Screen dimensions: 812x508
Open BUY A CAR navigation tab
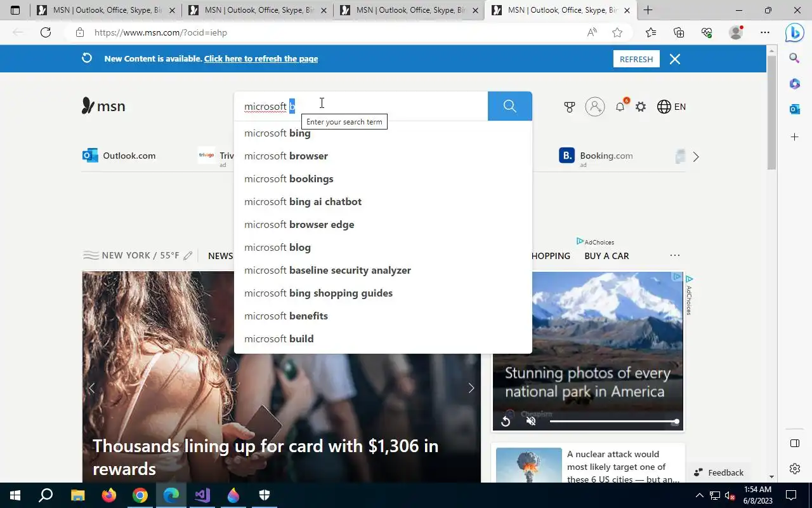[606, 256]
